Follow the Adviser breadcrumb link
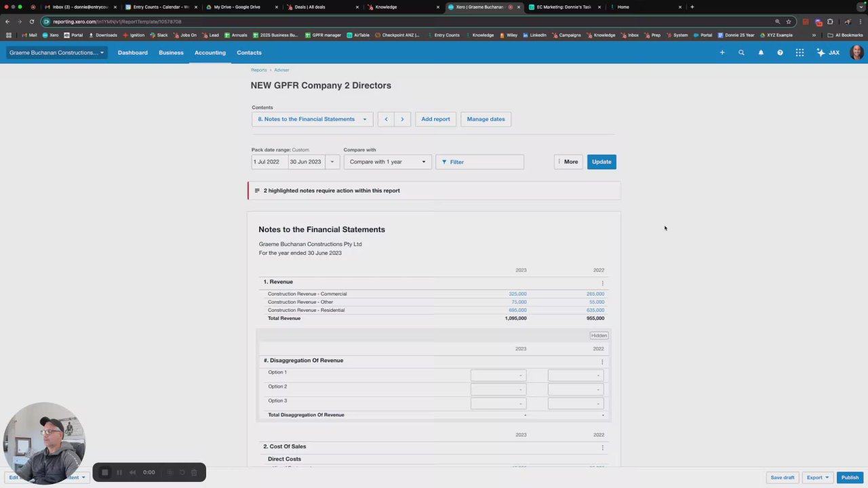This screenshot has width=868, height=488. [x=281, y=70]
